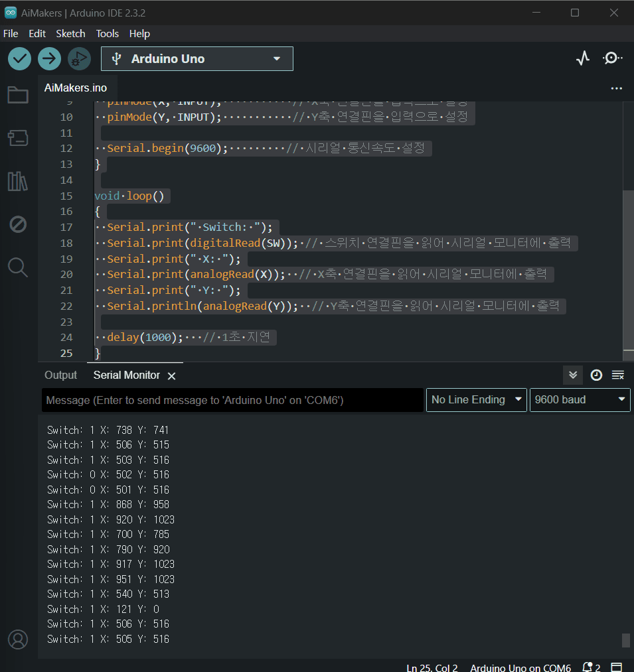Image resolution: width=634 pixels, height=672 pixels.
Task: Expand the Arduino Uno board selector
Action: coord(197,59)
